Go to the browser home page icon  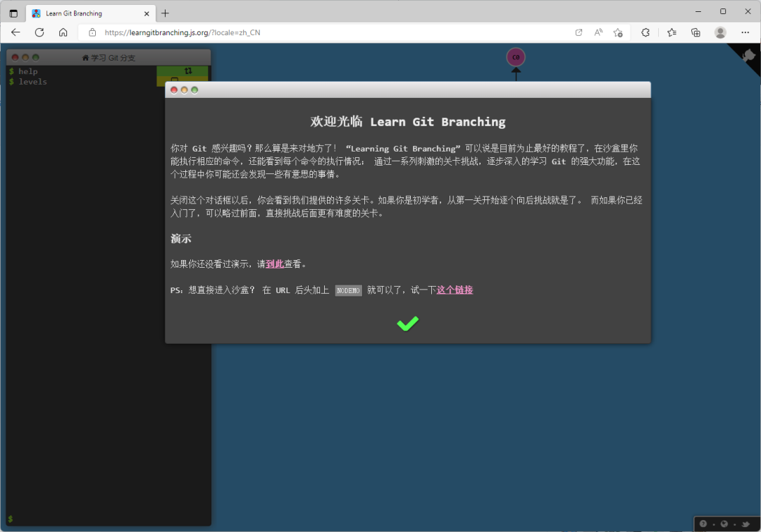tap(63, 32)
